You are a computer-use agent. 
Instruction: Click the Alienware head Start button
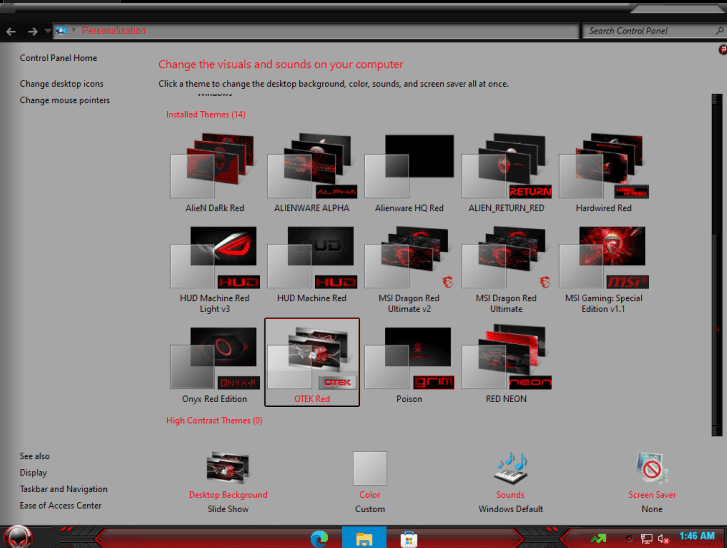[18, 537]
